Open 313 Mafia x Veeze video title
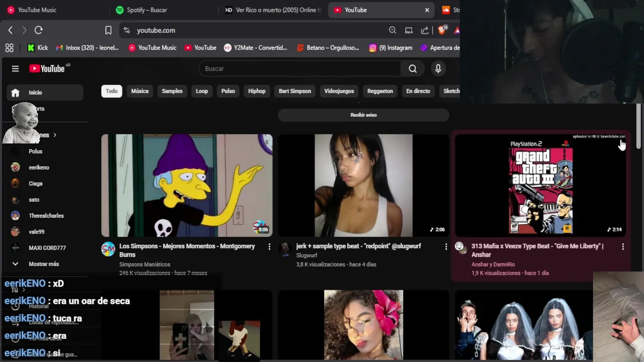644x362 pixels. 537,250
